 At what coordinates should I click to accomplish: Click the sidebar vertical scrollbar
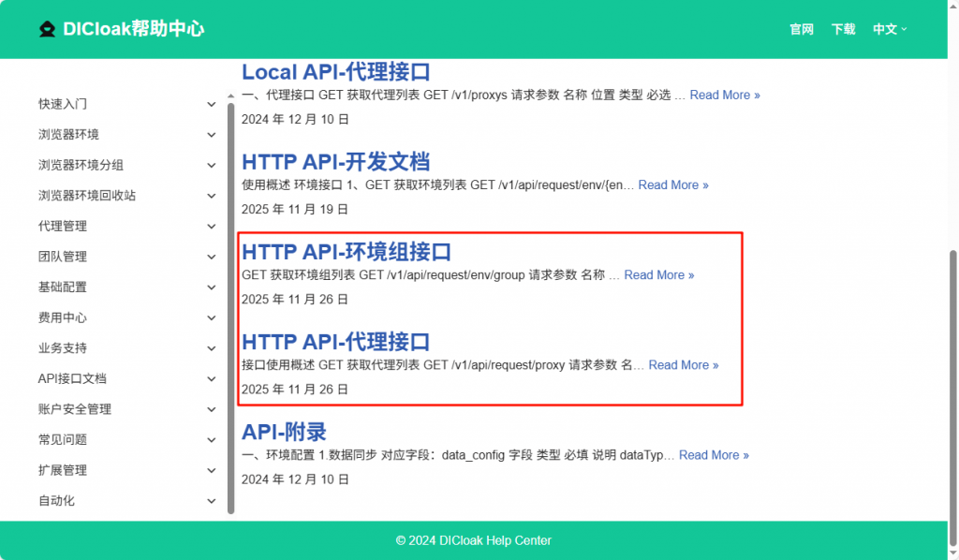[231, 309]
